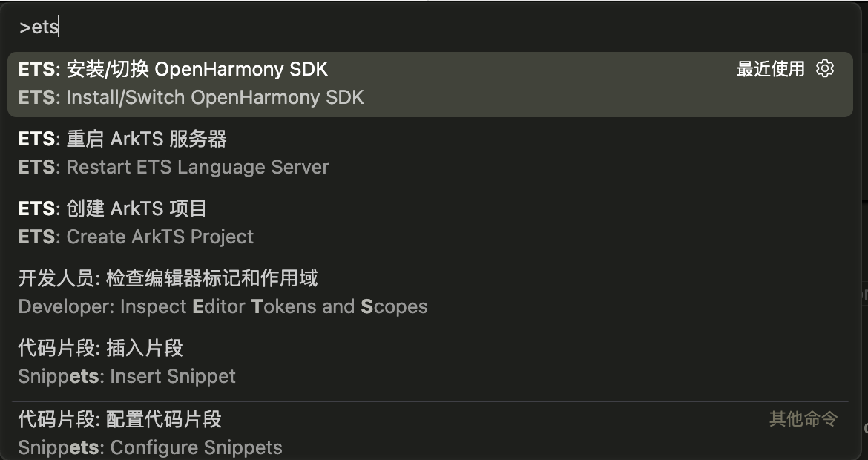The width and height of the screenshot is (868, 460).
Task: Click 'Snippets: Configure Snippets' subtitle
Action: pyautogui.click(x=150, y=447)
